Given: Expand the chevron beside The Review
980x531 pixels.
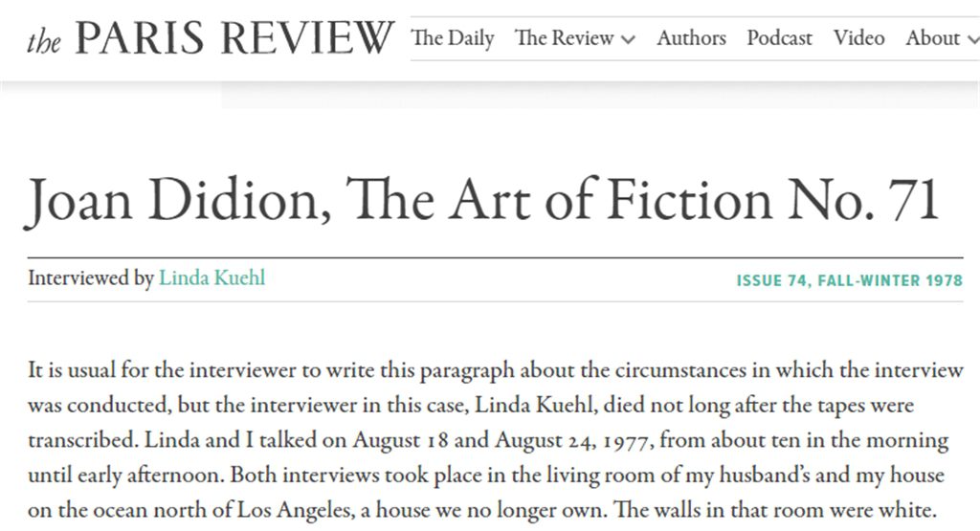Looking at the screenshot, I should (628, 40).
